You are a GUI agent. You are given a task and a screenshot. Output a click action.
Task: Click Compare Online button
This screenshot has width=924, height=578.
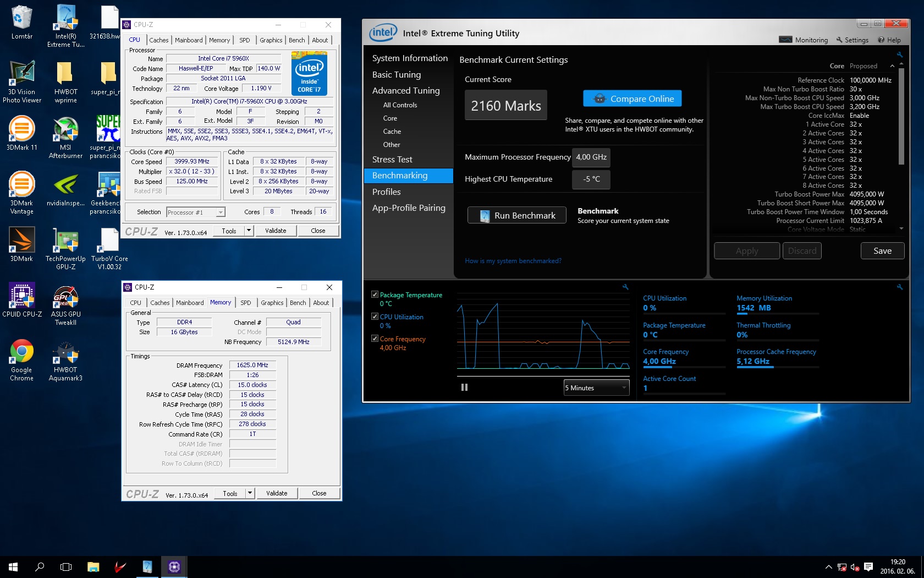click(x=632, y=99)
